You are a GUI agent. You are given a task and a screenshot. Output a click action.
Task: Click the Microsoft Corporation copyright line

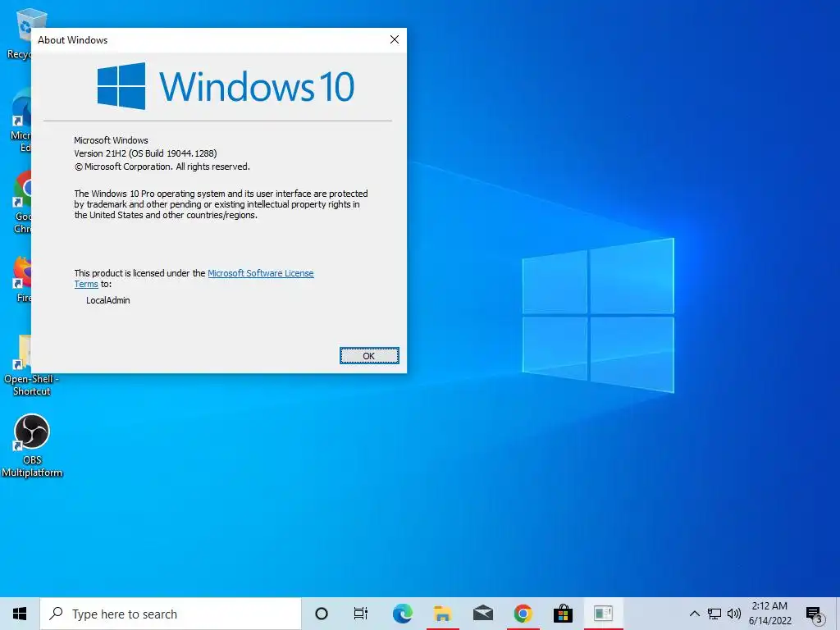pyautogui.click(x=162, y=167)
